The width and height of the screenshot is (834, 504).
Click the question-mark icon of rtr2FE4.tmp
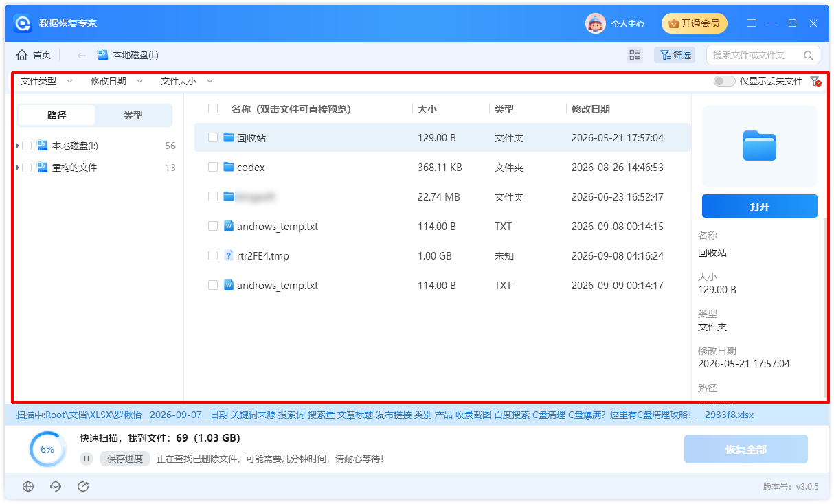pos(229,255)
